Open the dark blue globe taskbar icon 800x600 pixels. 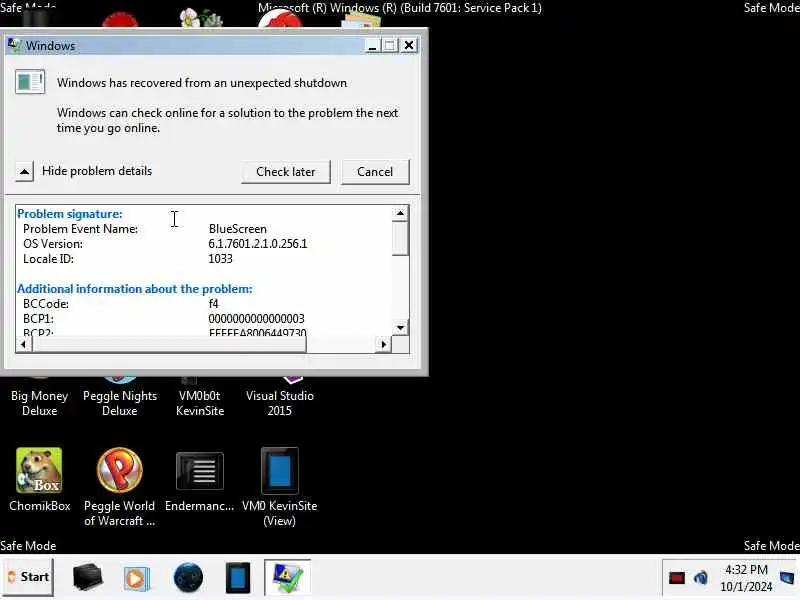tap(188, 578)
